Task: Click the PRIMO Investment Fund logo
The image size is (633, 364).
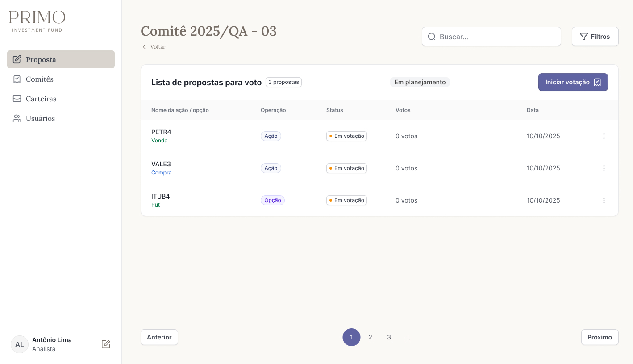Action: click(x=37, y=21)
